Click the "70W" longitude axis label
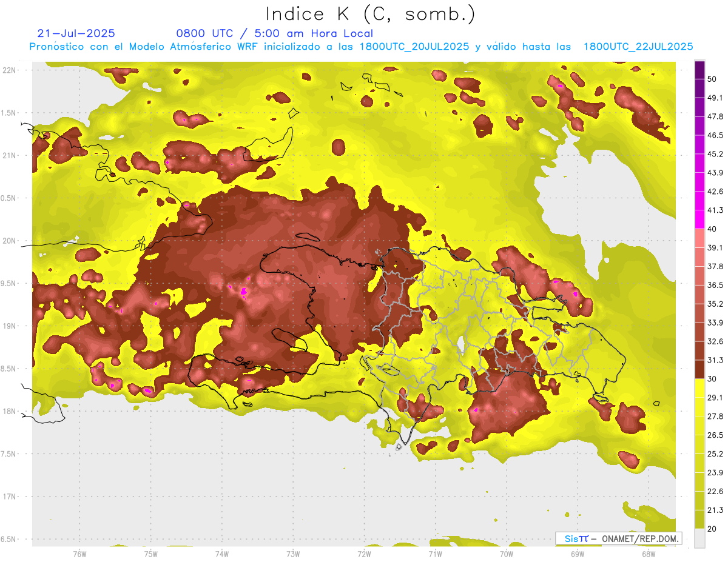The height and width of the screenshot is (562, 728). point(507,553)
